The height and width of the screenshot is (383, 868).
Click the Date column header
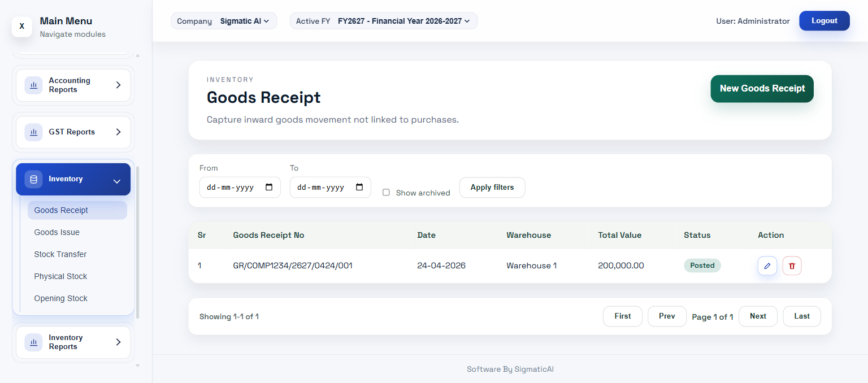pyautogui.click(x=426, y=235)
